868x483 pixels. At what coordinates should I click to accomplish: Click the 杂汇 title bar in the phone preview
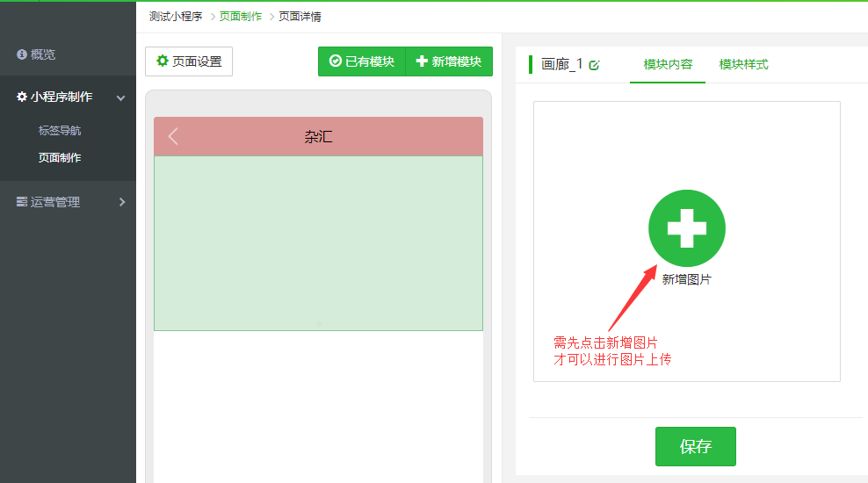tap(318, 137)
